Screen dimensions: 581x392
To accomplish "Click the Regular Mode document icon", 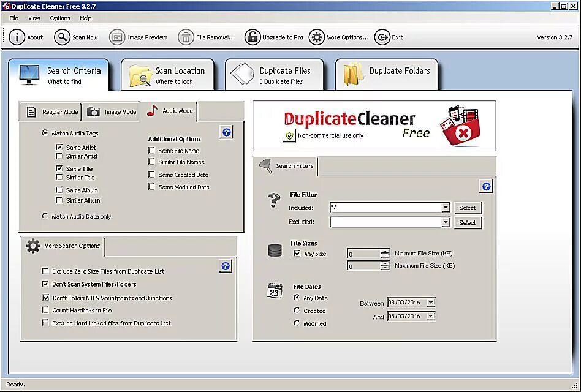I will point(31,112).
